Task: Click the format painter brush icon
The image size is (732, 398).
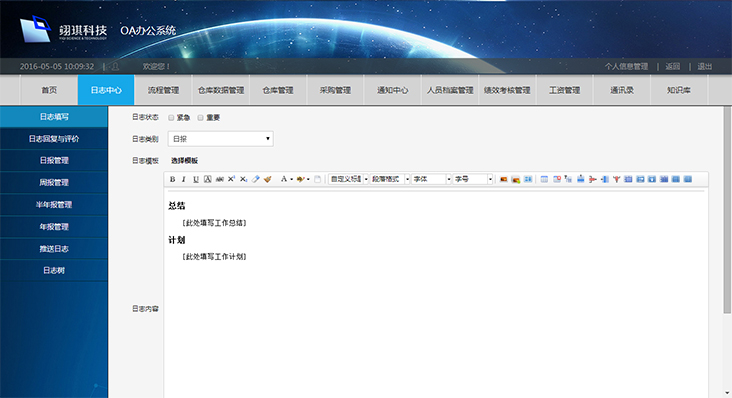Action: tap(267, 179)
